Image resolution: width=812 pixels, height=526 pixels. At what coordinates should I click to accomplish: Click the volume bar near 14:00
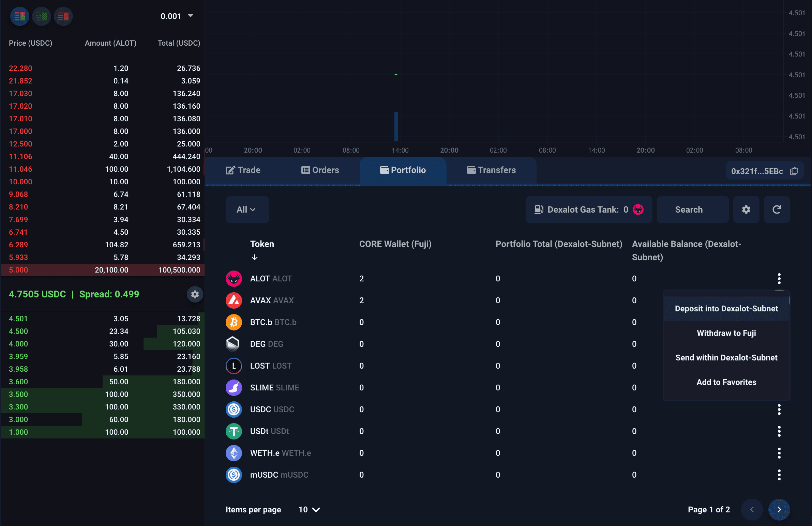(396, 126)
